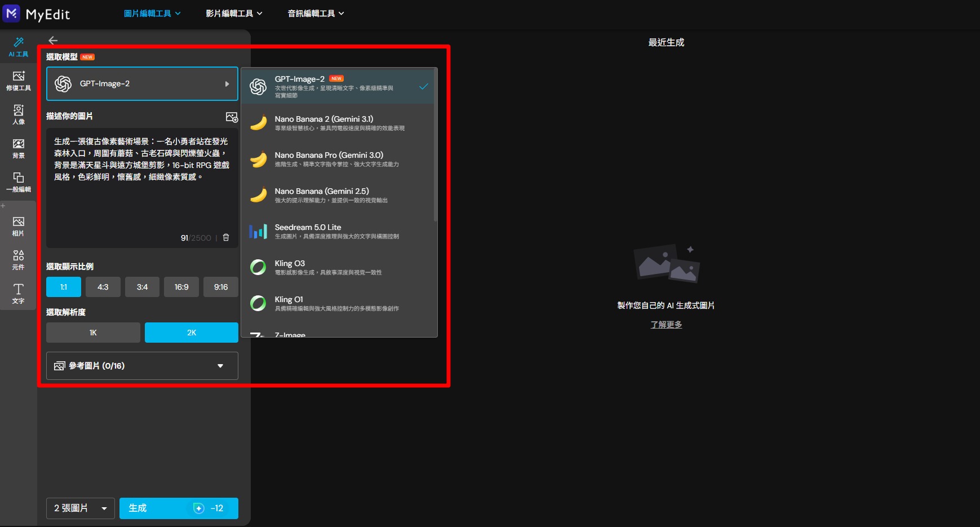Expand the 參考圖片 (0/16) section

tap(142, 366)
